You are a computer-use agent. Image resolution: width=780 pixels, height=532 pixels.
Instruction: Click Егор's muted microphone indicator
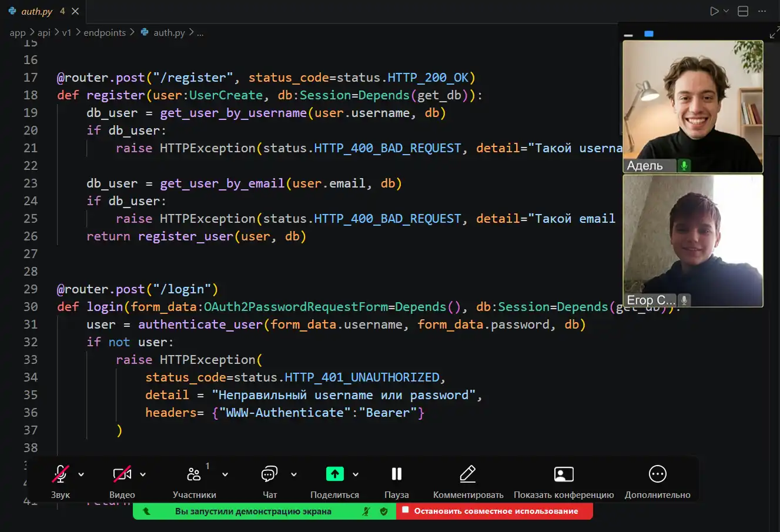(684, 300)
